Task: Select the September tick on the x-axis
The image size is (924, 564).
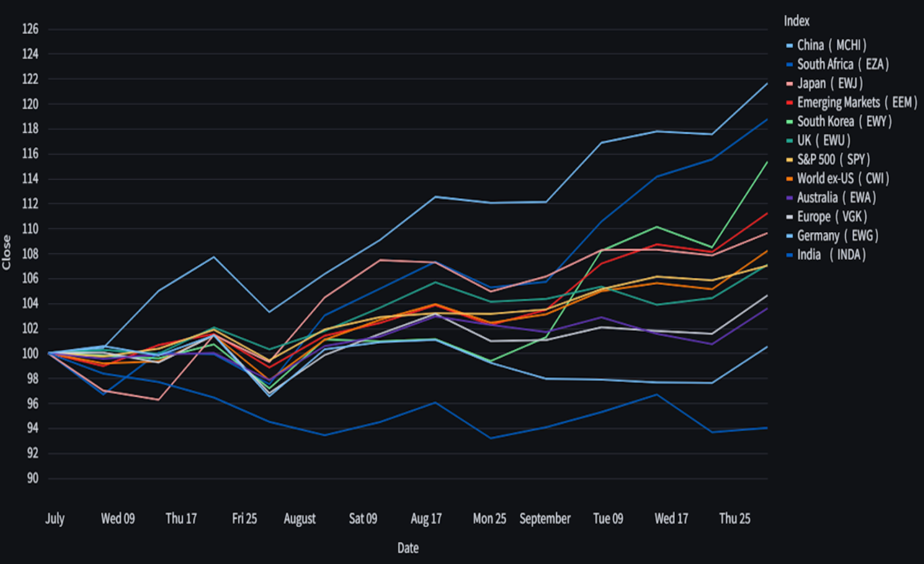Action: click(x=545, y=519)
